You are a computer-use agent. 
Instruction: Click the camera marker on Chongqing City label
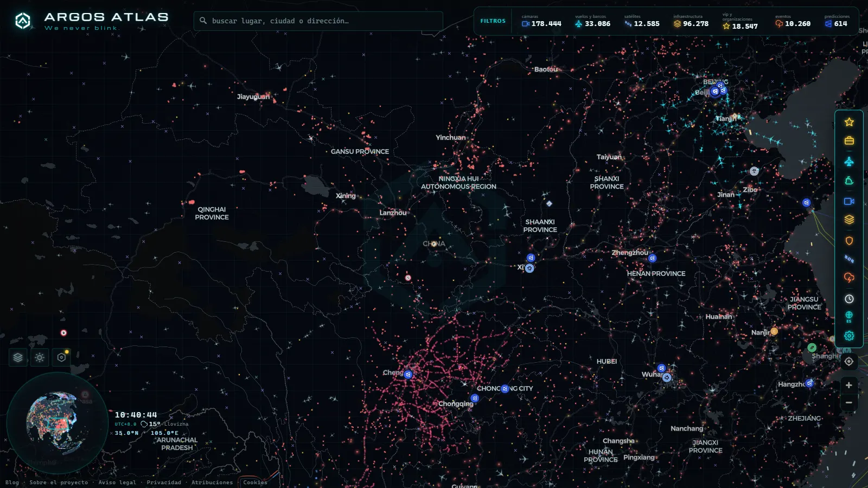point(505,389)
